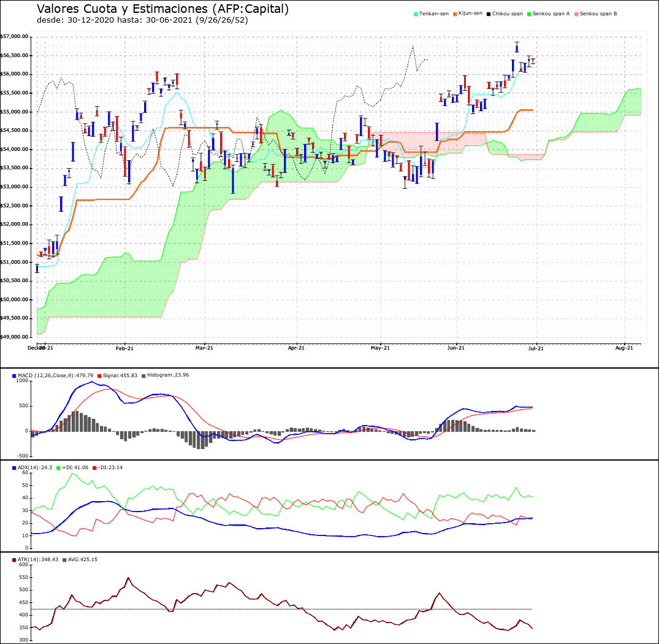Click the dark red ATR(14) legend swatch
659x644 pixels.
point(14,560)
